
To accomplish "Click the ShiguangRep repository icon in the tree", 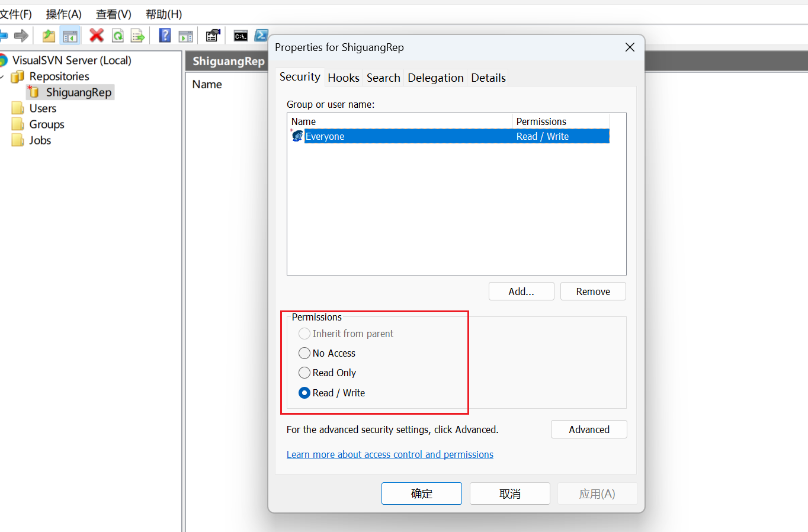I will (33, 92).
